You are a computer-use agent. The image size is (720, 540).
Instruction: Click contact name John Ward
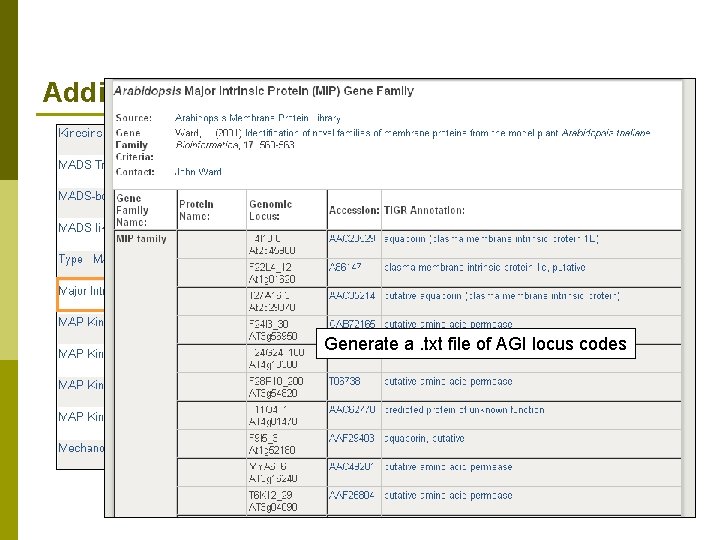198,172
